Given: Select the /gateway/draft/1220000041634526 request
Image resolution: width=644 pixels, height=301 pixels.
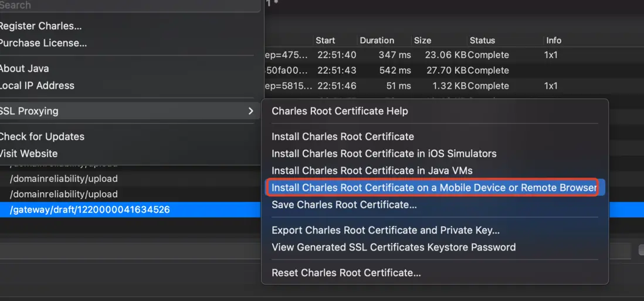Looking at the screenshot, I should click(90, 209).
